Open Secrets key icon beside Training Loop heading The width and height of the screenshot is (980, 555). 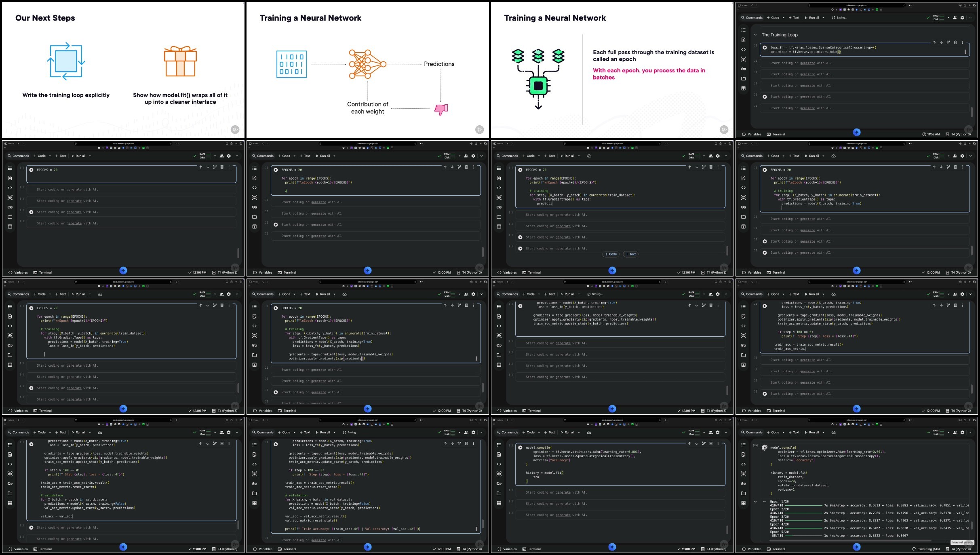[744, 69]
